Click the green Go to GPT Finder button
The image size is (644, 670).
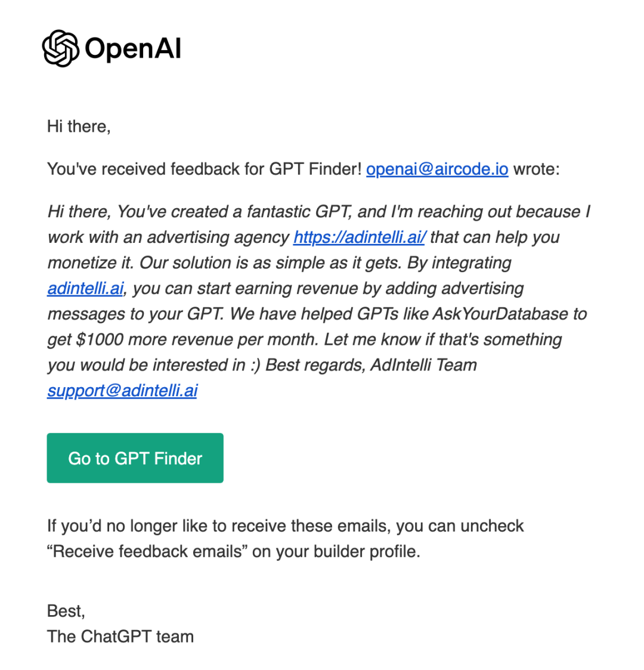click(x=135, y=458)
